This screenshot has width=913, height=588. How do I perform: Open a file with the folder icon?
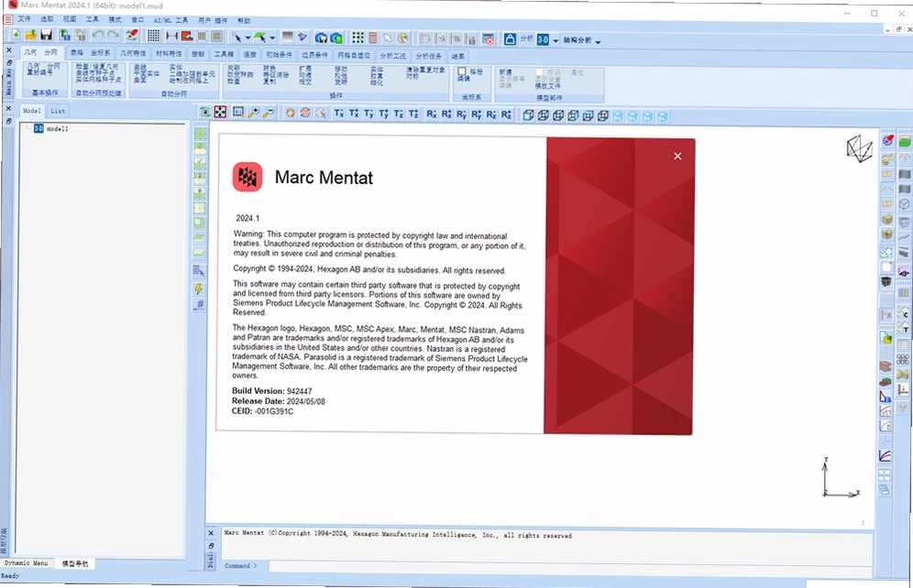click(31, 35)
